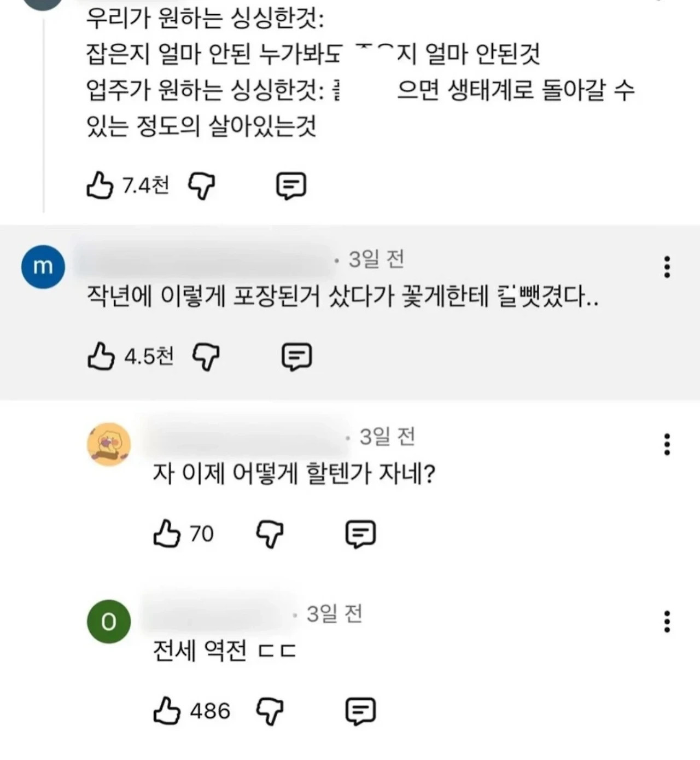Select the '우리가 원하는 싱싱한것' comment text

(x=360, y=72)
